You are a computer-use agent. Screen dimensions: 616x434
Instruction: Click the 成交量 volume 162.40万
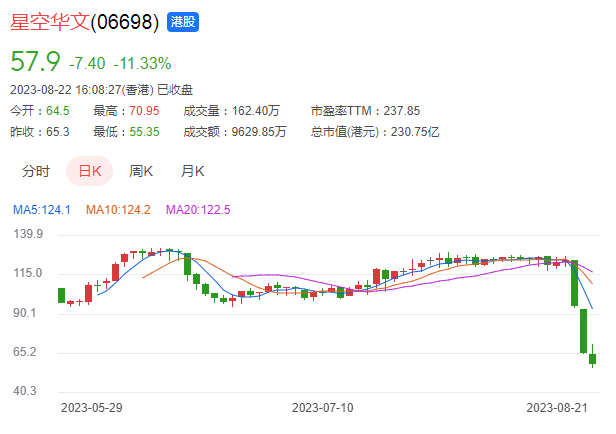click(255, 111)
